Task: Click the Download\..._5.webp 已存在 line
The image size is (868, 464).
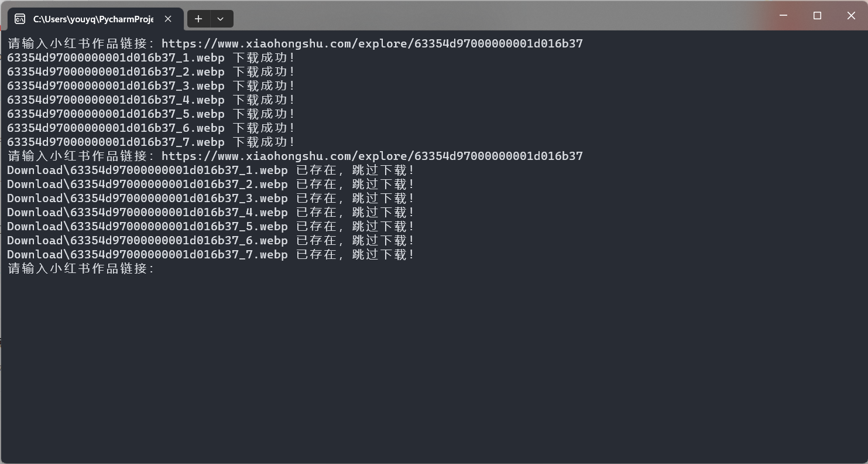Action: tap(211, 226)
